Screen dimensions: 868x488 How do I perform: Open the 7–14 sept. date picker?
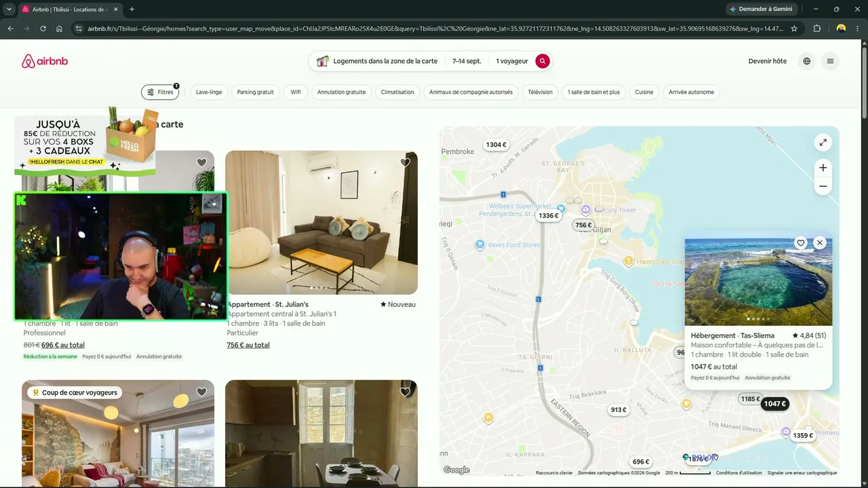pyautogui.click(x=467, y=61)
